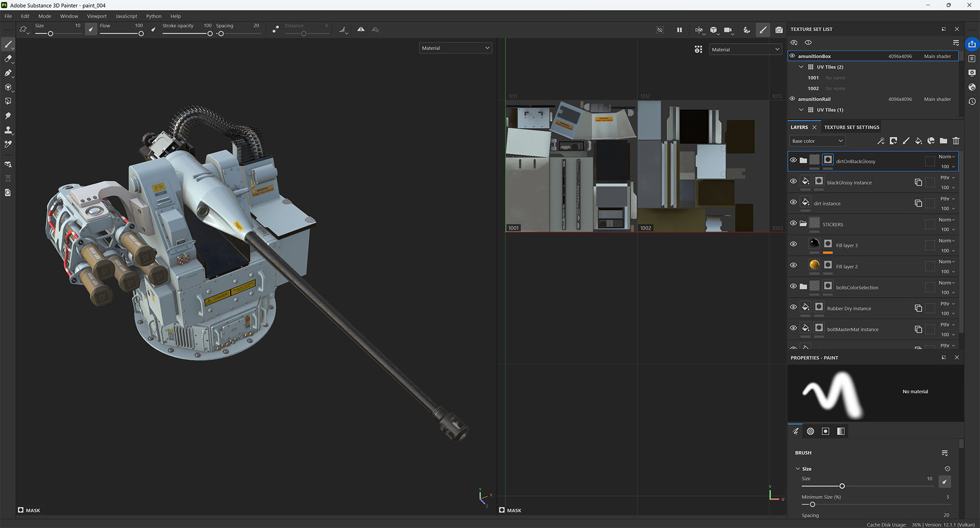Open the History panel icon
This screenshot has height=528, width=980.
click(x=972, y=102)
